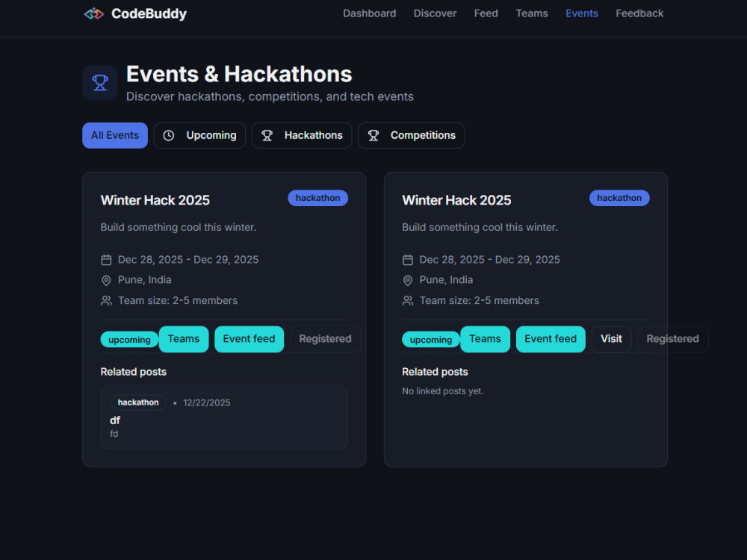Open the Feedback page
This screenshot has width=747, height=560.
(639, 13)
